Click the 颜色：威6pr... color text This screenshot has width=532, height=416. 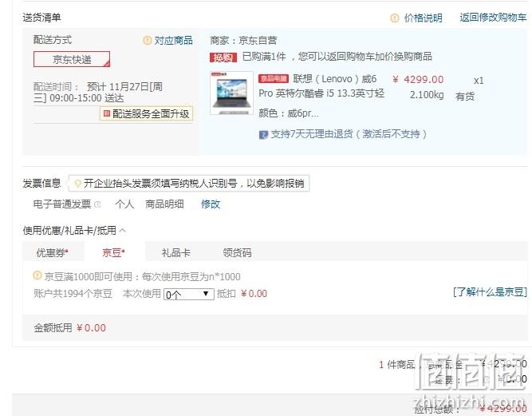[x=289, y=113]
